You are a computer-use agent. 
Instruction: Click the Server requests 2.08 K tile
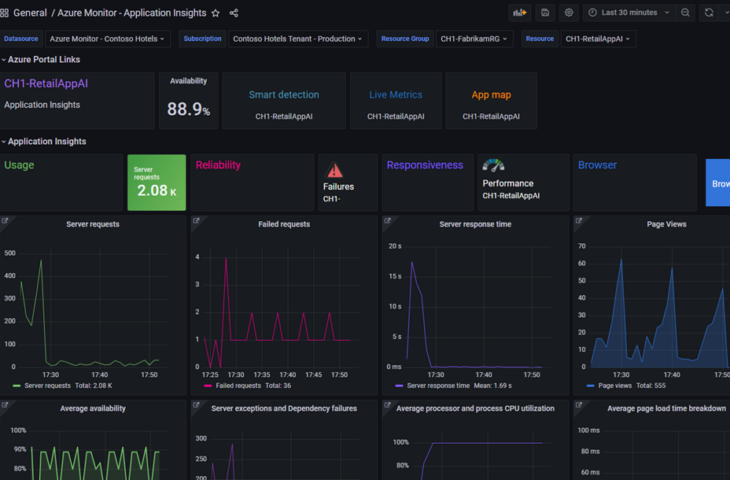(156, 183)
